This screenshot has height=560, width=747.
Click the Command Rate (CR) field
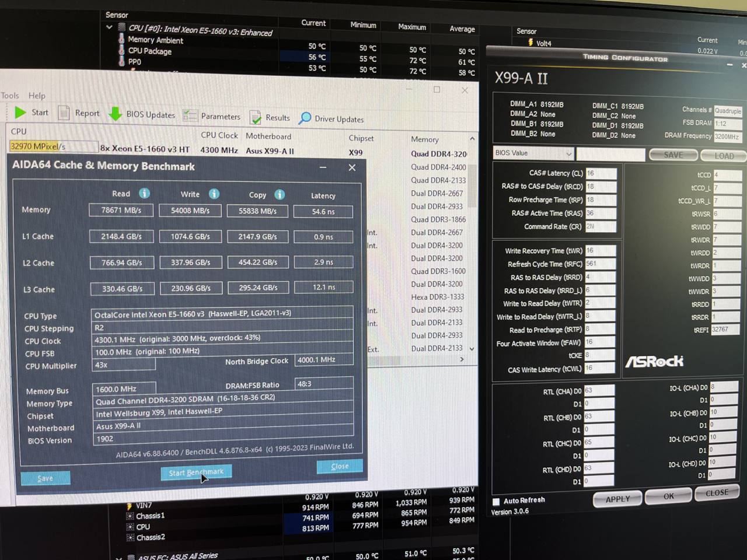pyautogui.click(x=601, y=226)
